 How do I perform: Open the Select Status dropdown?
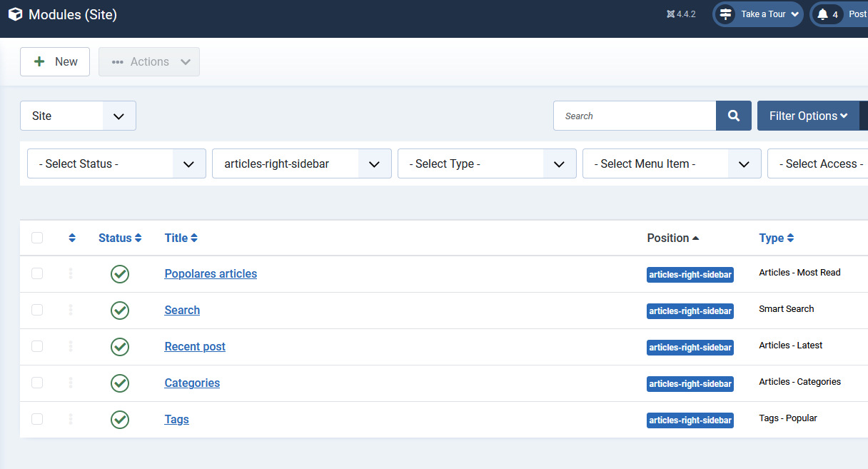(x=116, y=163)
